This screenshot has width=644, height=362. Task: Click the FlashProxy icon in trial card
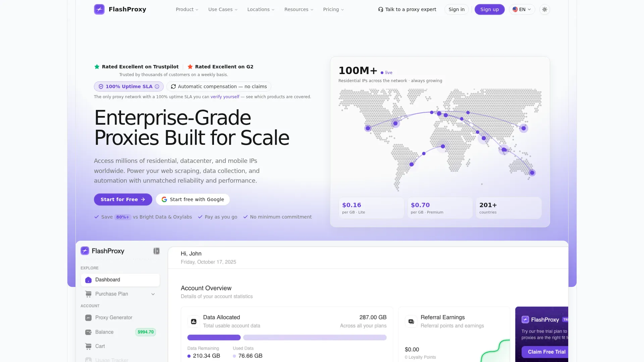point(525,320)
